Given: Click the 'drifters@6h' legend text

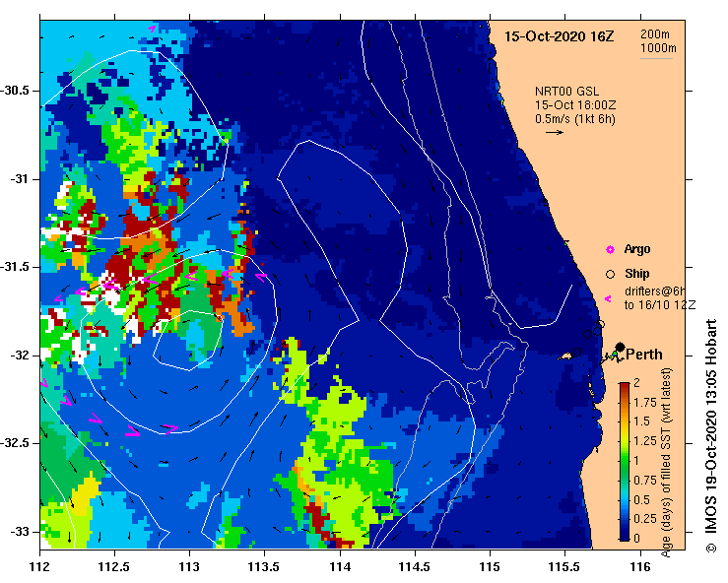Looking at the screenshot, I should pos(655,291).
